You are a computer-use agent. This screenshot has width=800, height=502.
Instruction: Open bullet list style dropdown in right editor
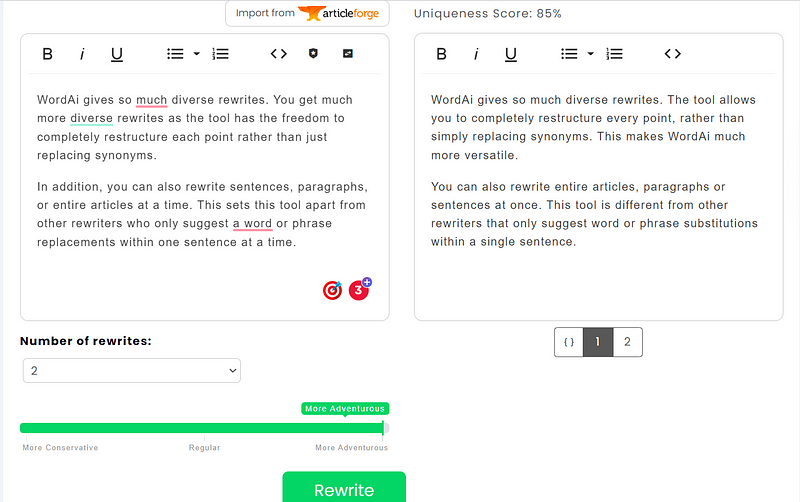pos(590,54)
